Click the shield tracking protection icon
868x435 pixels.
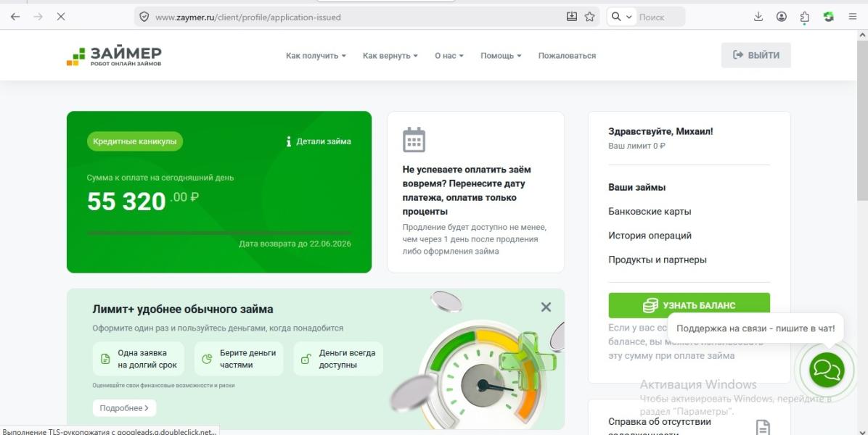[x=144, y=17]
